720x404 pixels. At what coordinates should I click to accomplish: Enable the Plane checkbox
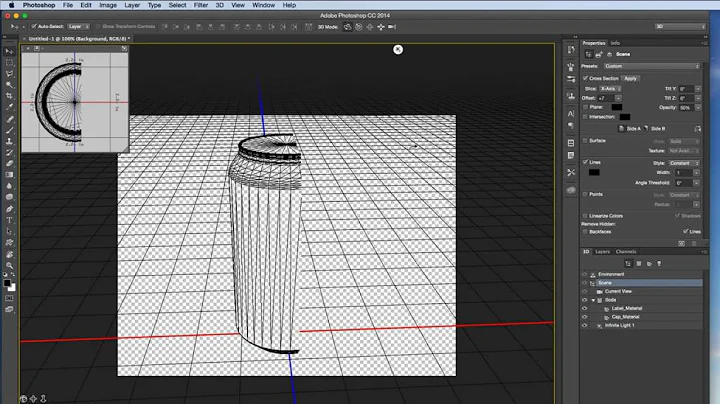pyautogui.click(x=585, y=107)
